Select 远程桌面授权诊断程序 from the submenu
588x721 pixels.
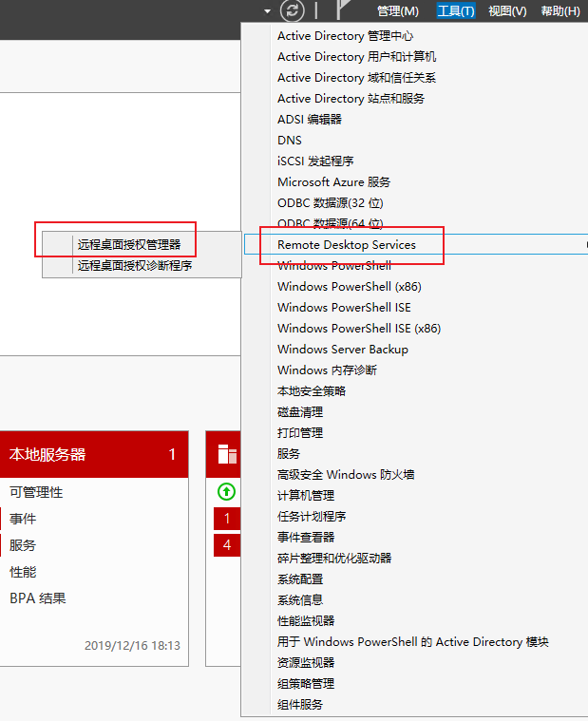134,266
